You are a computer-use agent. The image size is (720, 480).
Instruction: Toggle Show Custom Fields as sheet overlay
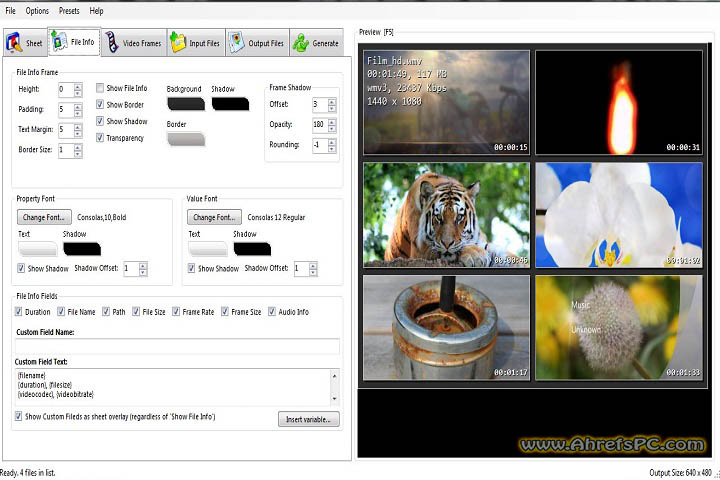[18, 416]
